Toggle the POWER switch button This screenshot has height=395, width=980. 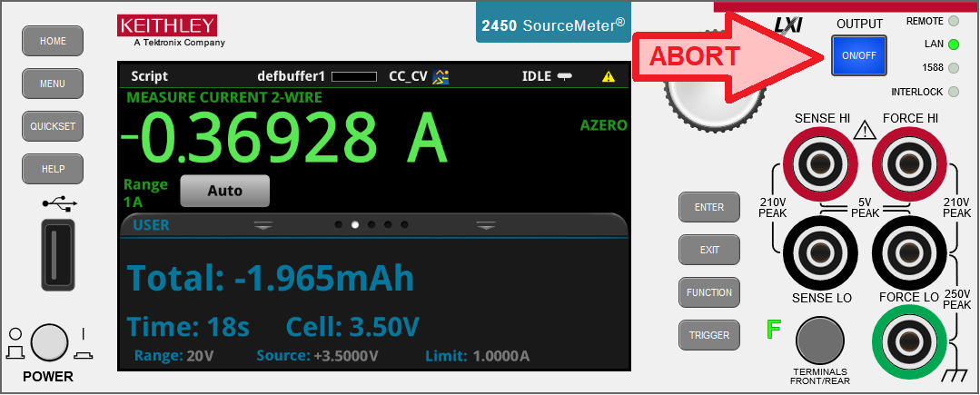pos(49,342)
